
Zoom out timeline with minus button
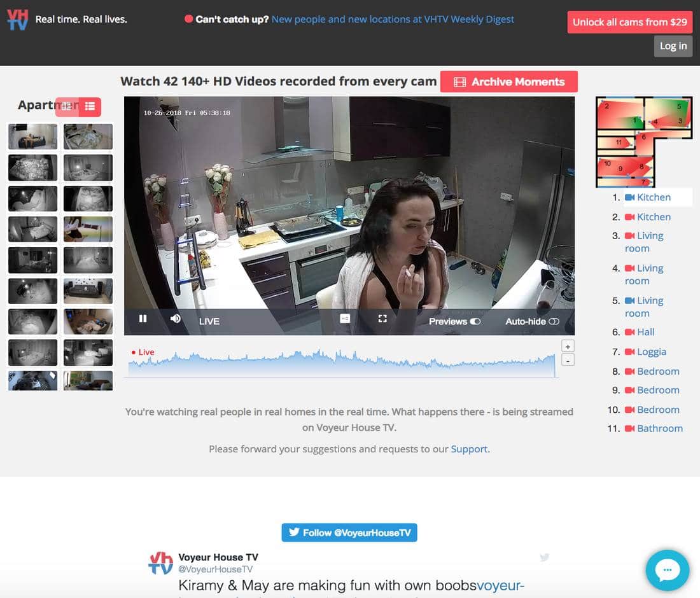pyautogui.click(x=568, y=360)
